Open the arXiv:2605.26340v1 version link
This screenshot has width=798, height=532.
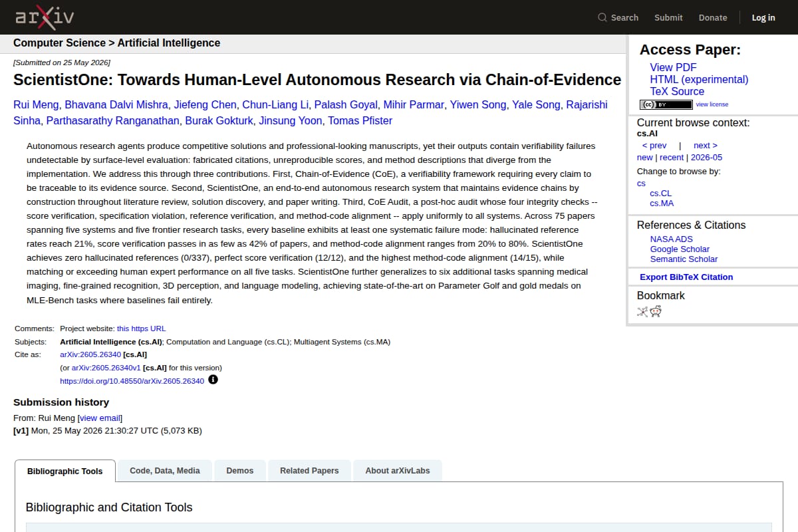tap(106, 368)
